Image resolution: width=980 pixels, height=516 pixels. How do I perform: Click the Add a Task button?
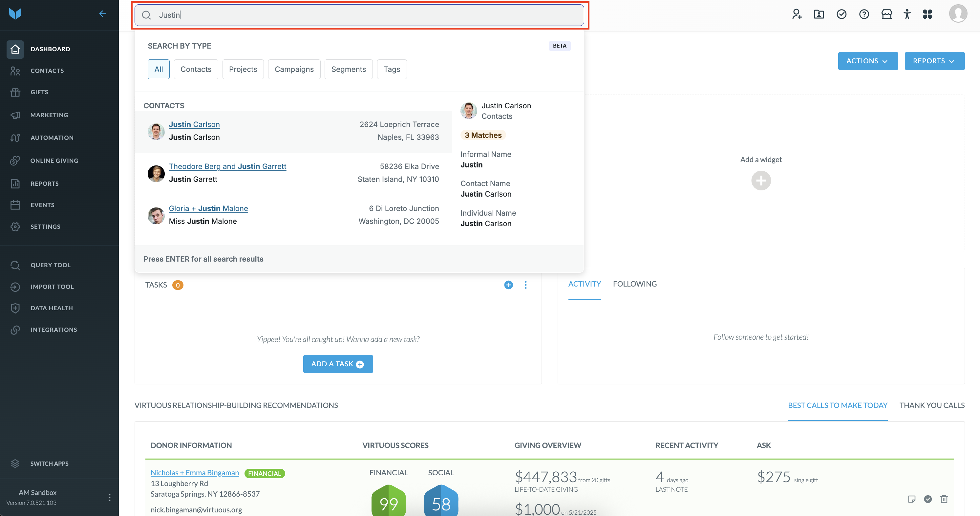(338, 364)
